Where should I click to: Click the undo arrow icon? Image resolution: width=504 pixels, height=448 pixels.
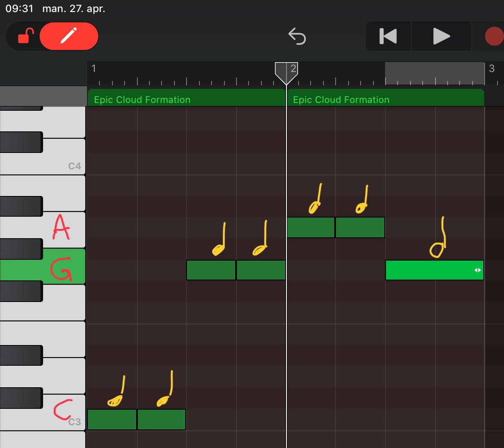pos(297,36)
